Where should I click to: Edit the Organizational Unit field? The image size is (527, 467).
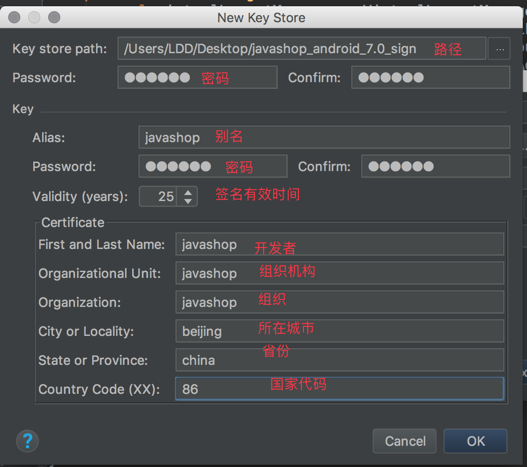pos(340,273)
